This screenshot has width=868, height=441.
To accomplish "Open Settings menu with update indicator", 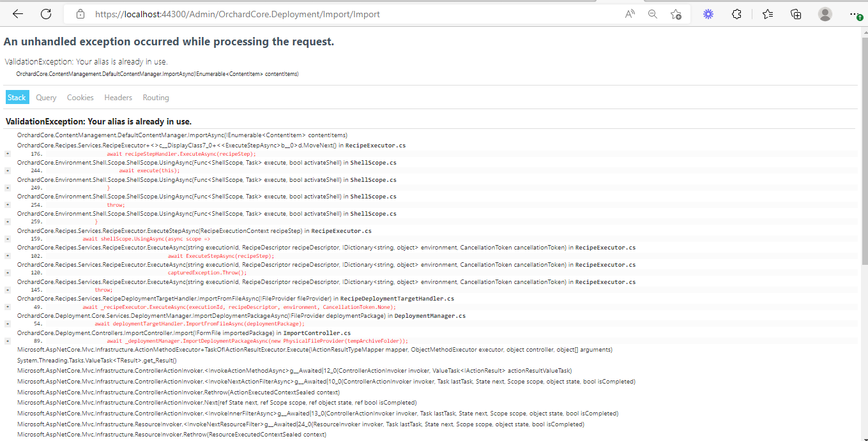I will tap(854, 13).
